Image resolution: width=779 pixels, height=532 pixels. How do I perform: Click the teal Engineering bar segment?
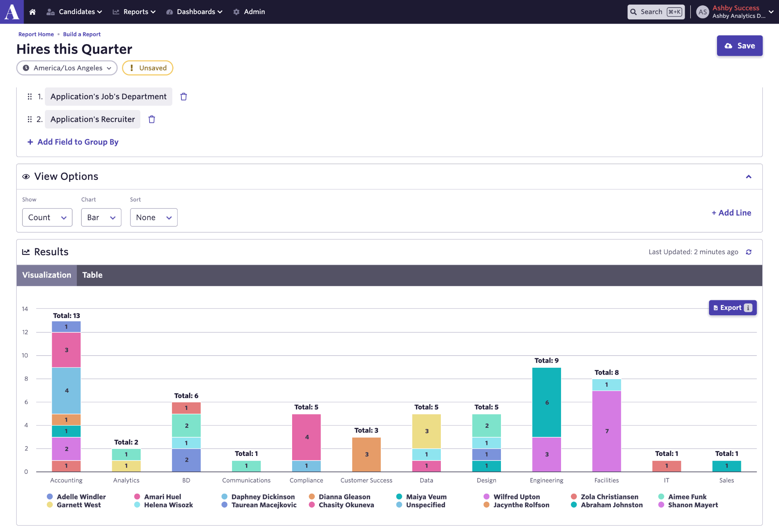(547, 402)
